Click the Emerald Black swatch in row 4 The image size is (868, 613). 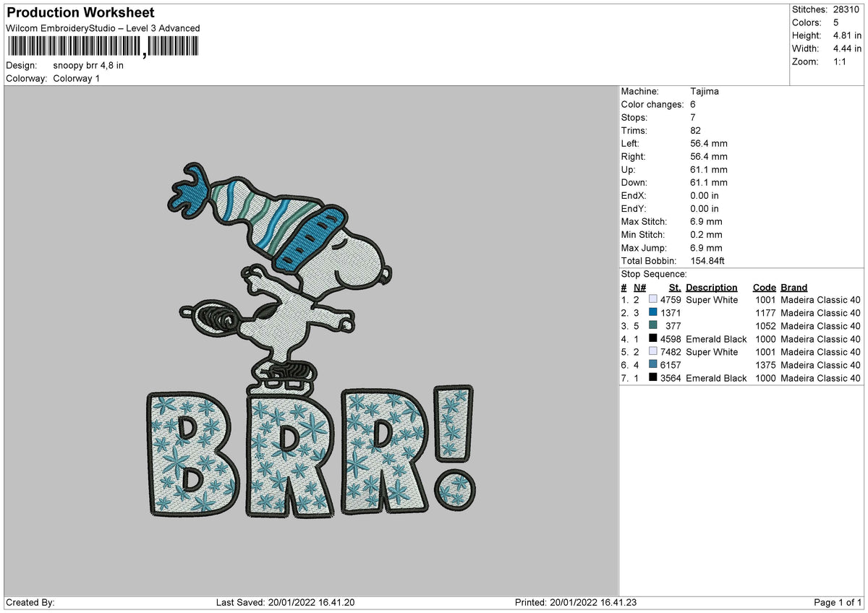(x=654, y=339)
